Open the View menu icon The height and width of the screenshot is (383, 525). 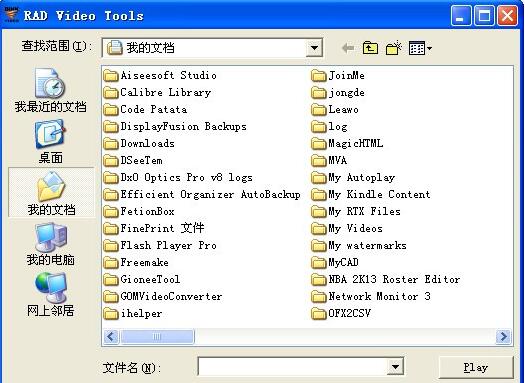[420, 48]
